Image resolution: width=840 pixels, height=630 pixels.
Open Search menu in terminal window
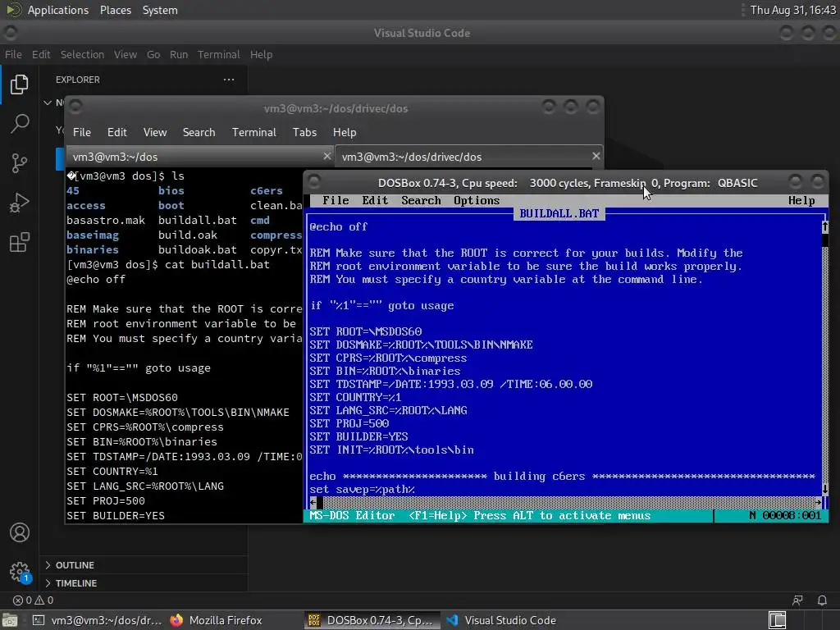click(199, 132)
